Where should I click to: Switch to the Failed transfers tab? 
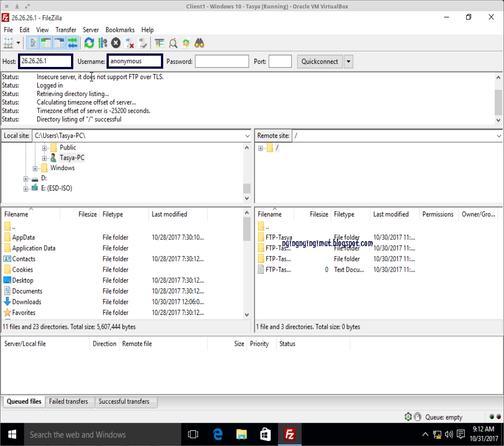[70, 402]
